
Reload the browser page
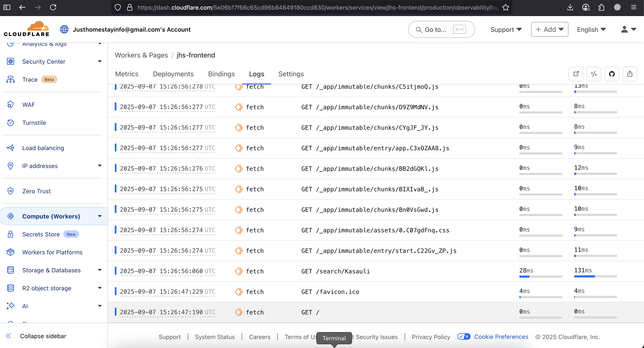[x=53, y=7]
